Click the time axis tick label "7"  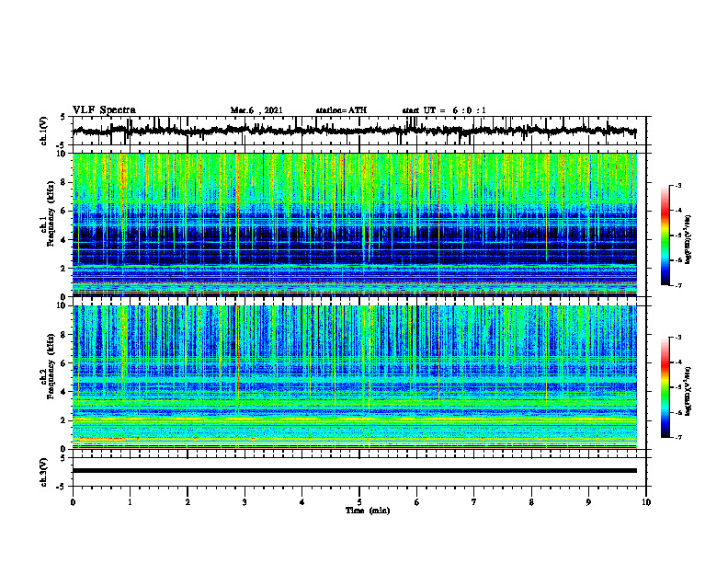474,502
